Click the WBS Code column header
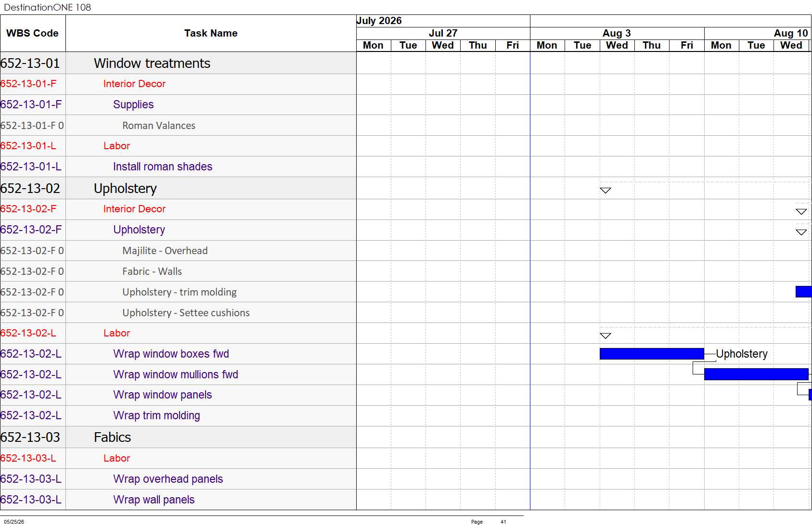 32,33
